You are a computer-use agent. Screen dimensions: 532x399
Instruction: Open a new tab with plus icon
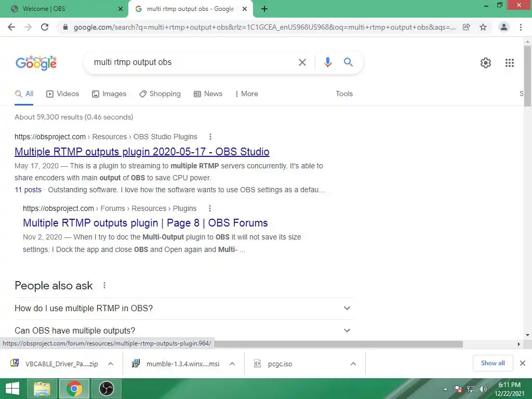coord(264,9)
